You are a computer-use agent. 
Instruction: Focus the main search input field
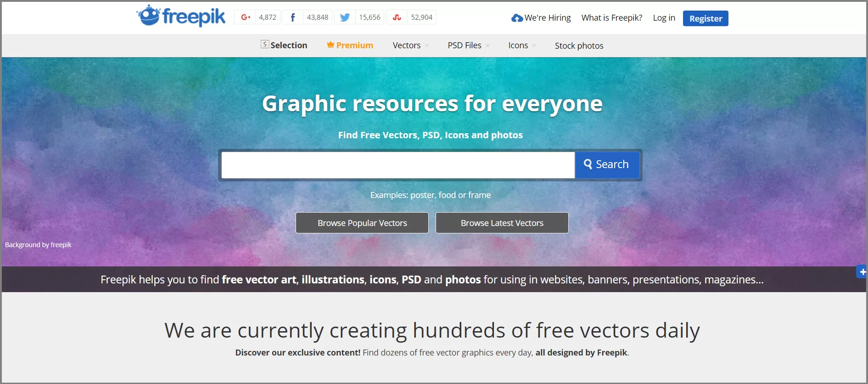pyautogui.click(x=398, y=165)
